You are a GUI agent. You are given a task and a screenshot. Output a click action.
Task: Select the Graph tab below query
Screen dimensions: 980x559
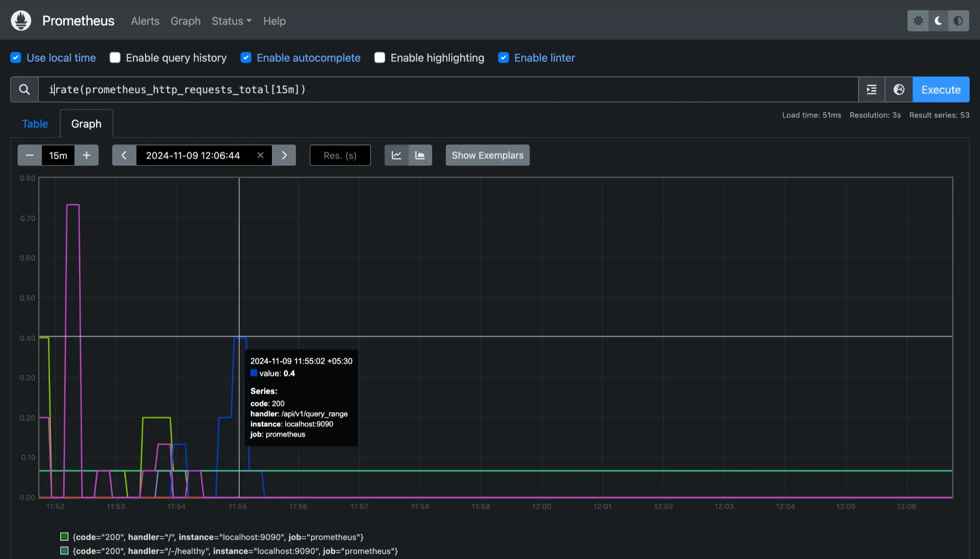[x=86, y=124]
